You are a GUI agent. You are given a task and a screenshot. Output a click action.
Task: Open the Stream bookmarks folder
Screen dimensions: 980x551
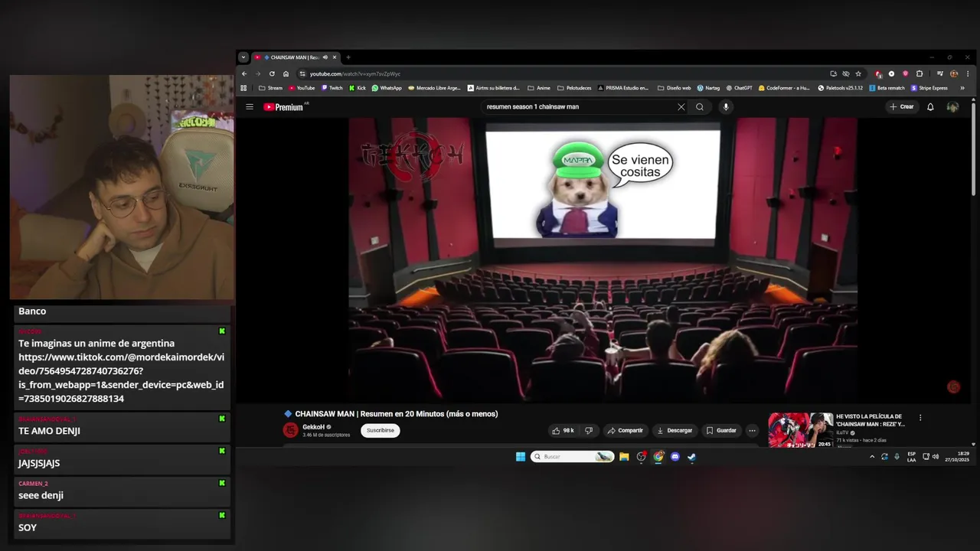tap(271, 88)
